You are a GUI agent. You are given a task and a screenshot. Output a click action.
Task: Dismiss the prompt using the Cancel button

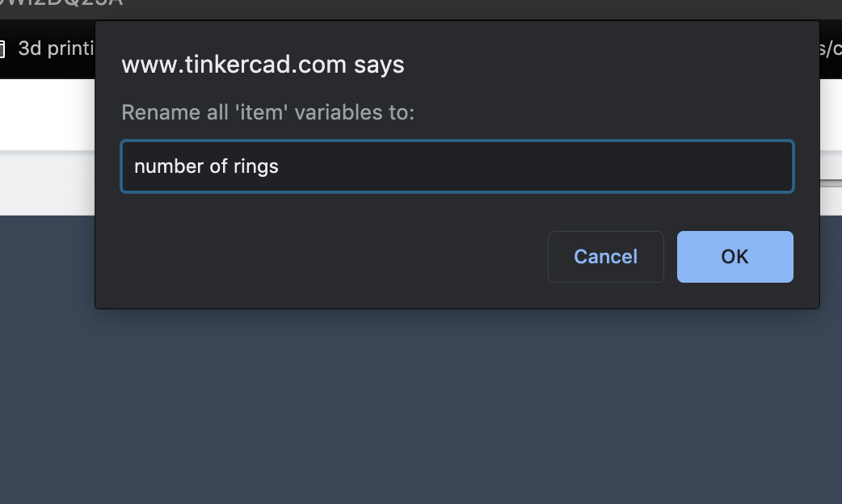point(605,257)
